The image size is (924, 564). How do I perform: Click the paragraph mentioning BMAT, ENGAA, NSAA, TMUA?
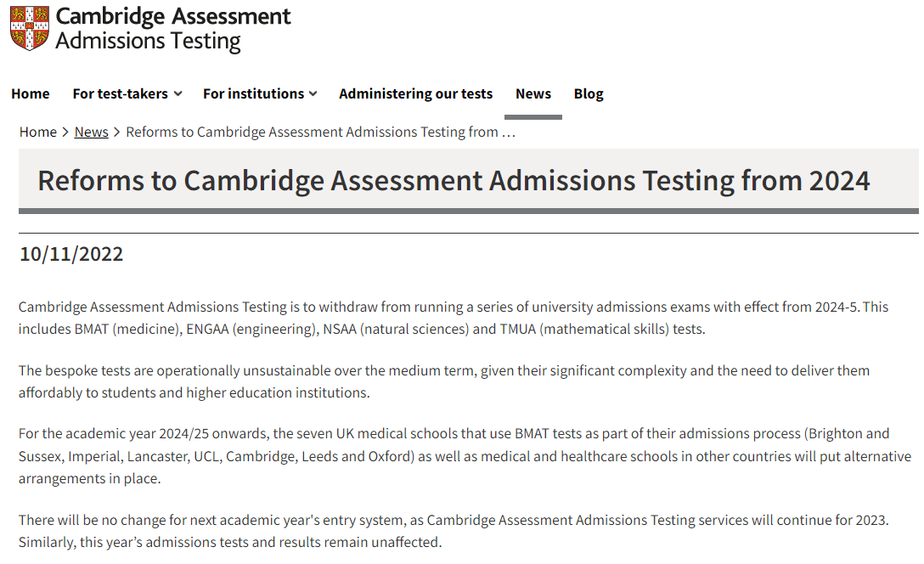[454, 318]
